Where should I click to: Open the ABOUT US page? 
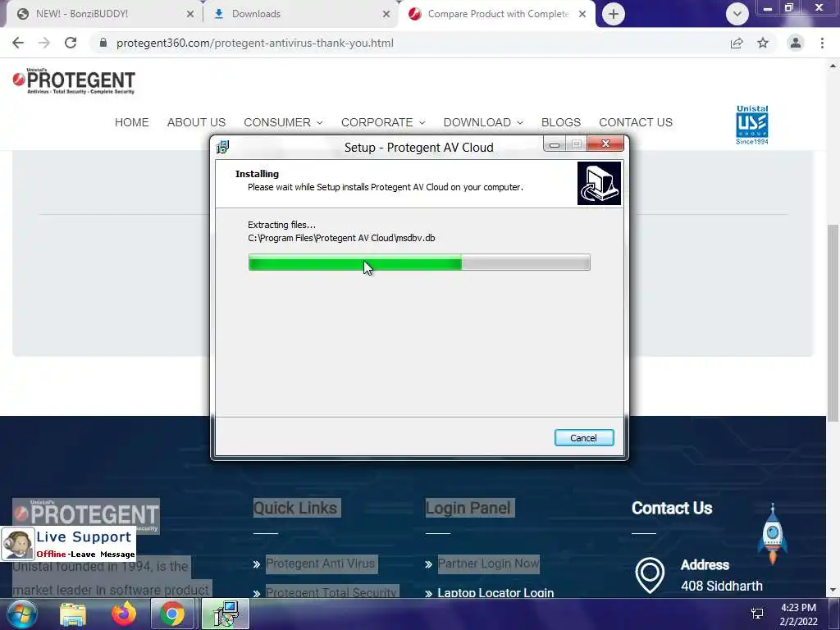(x=196, y=122)
